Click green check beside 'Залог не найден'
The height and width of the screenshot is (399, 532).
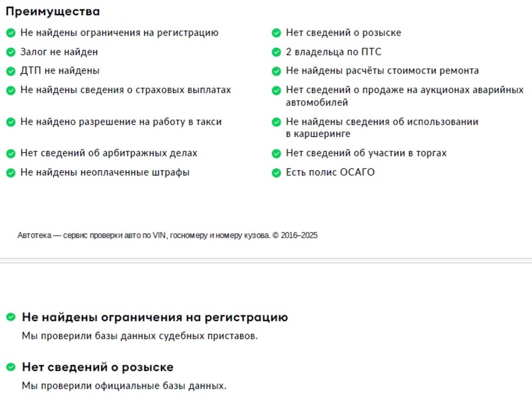(11, 52)
